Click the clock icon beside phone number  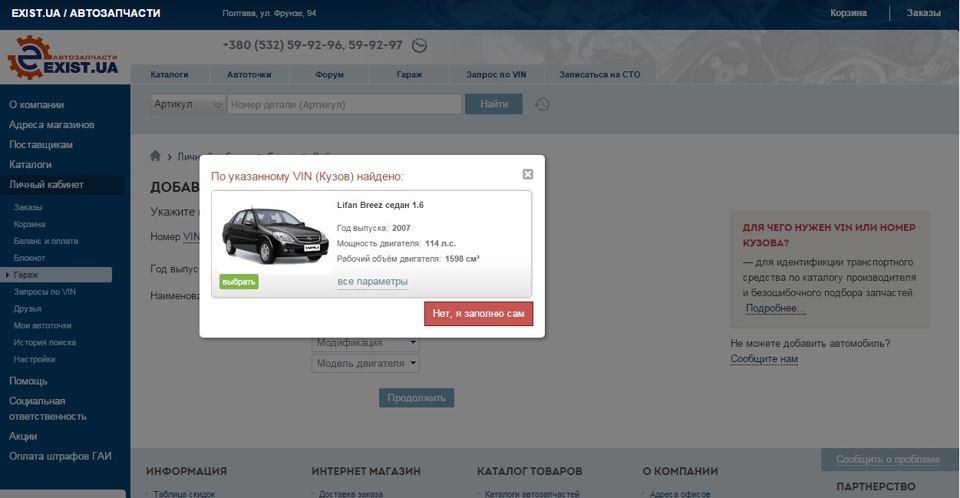click(419, 45)
